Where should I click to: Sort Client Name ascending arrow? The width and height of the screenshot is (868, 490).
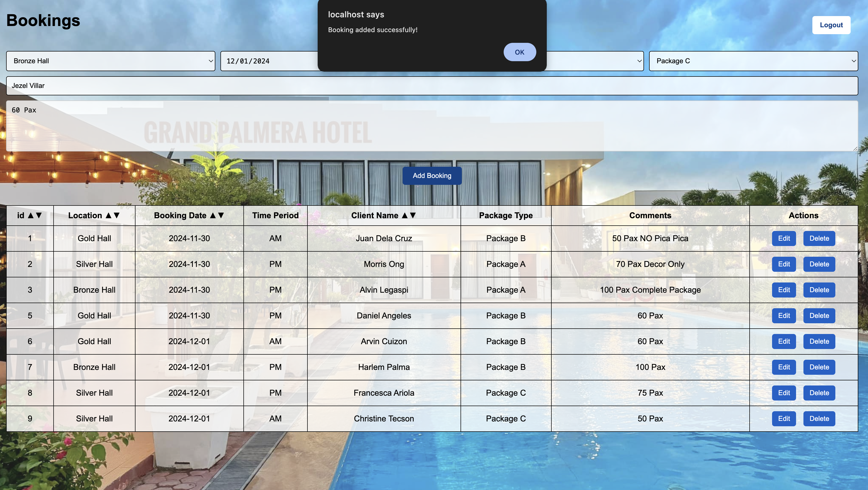tap(405, 215)
